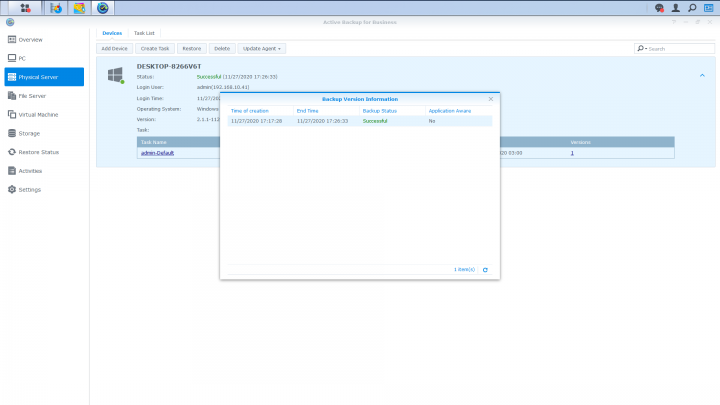This screenshot has width=720, height=405.
Task: Go to PC in sidebar
Action: point(44,58)
